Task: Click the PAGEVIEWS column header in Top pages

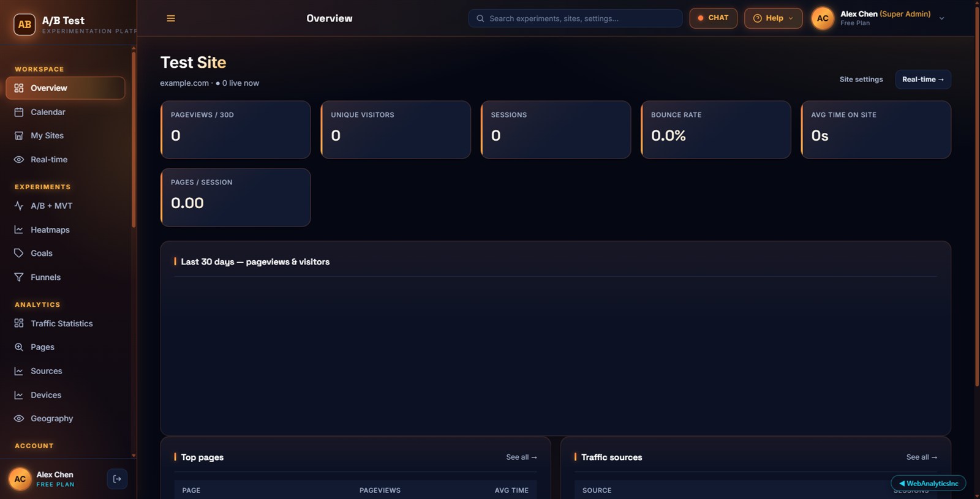Action: 380,490
